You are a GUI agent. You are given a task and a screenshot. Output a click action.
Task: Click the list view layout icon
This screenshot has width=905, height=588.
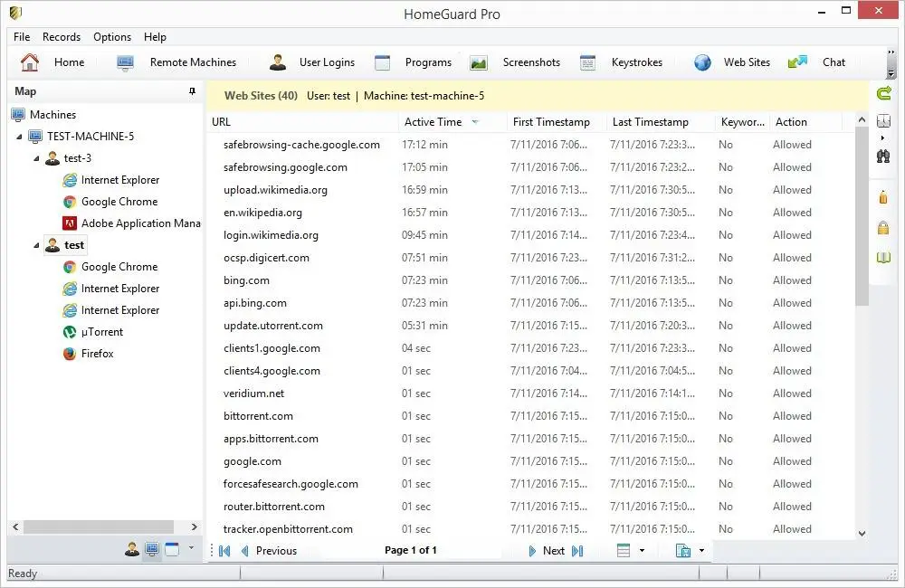click(x=624, y=551)
